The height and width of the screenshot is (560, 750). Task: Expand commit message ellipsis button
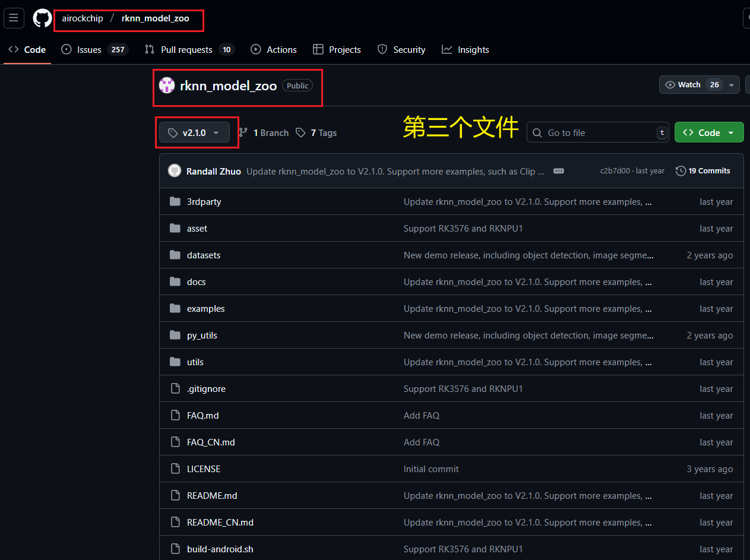(x=558, y=171)
